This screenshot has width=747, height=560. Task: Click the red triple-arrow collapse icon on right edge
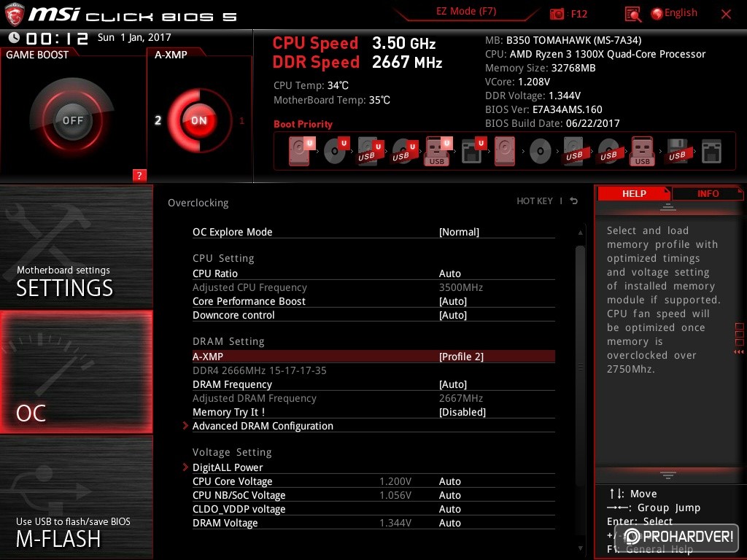point(738,352)
